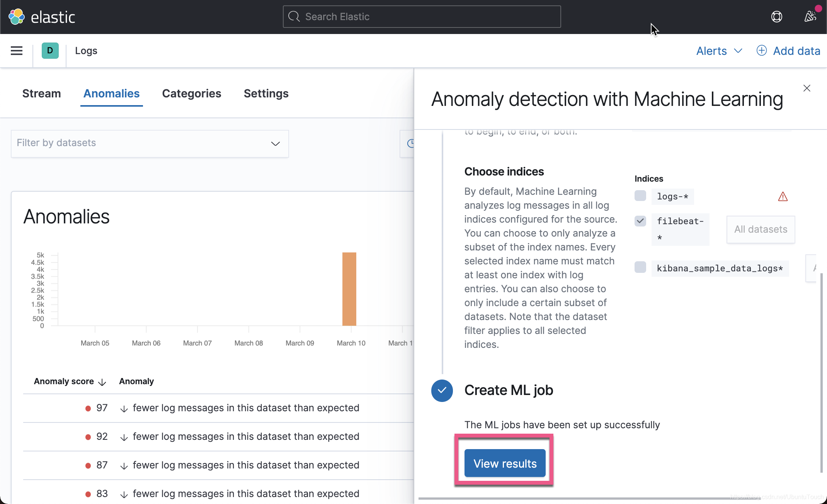Click the Add data plus icon

[x=761, y=51]
